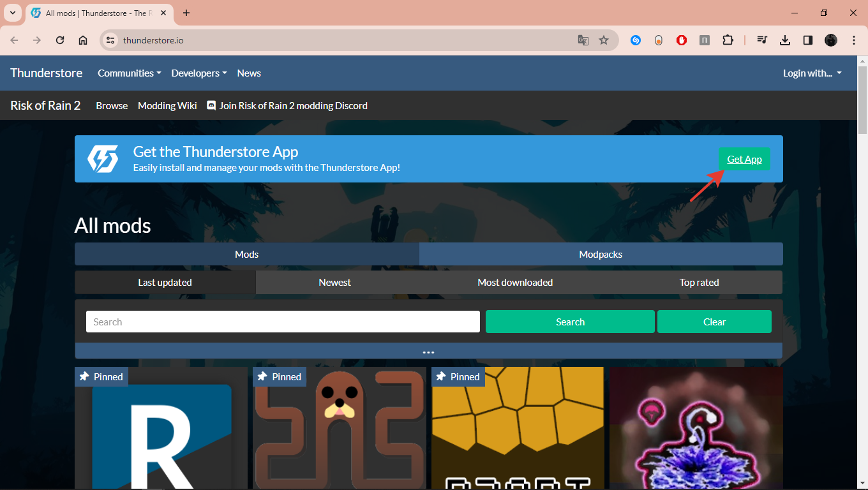The image size is (868, 490).
Task: Open the browser home page
Action: coord(83,40)
